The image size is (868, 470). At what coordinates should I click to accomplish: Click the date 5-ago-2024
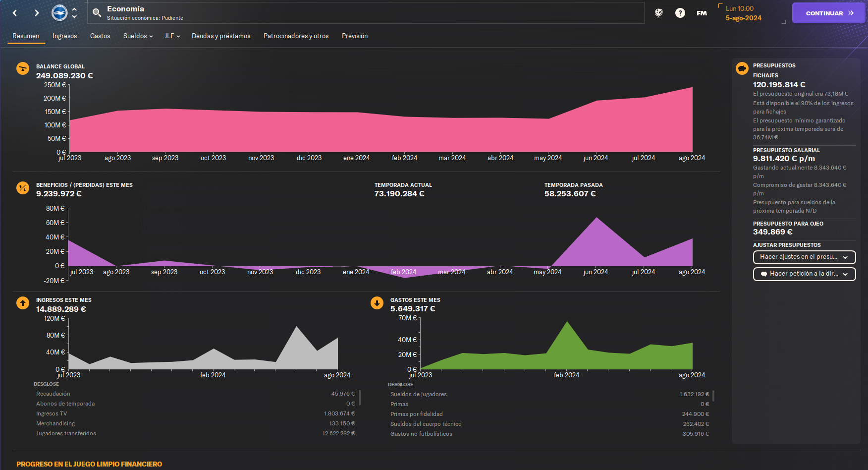click(x=743, y=18)
